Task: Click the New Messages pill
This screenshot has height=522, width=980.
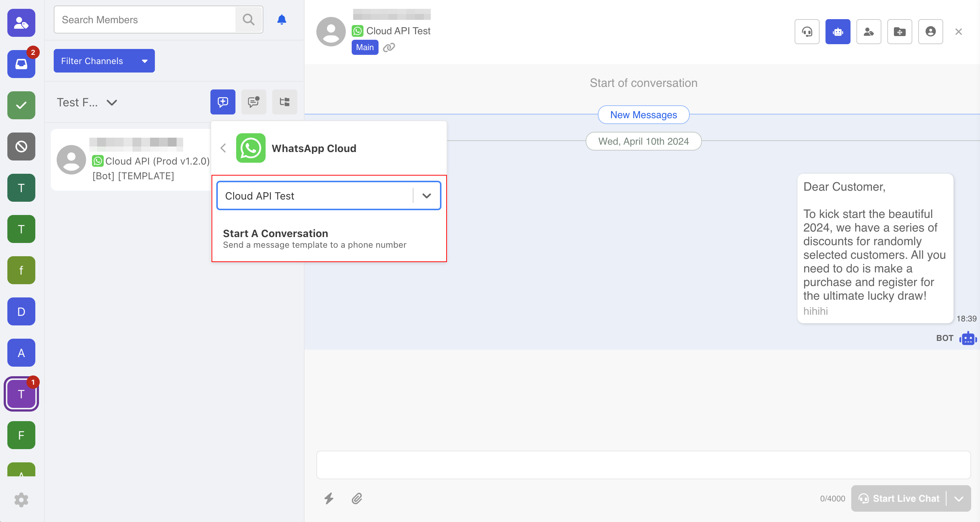Action: coord(643,114)
